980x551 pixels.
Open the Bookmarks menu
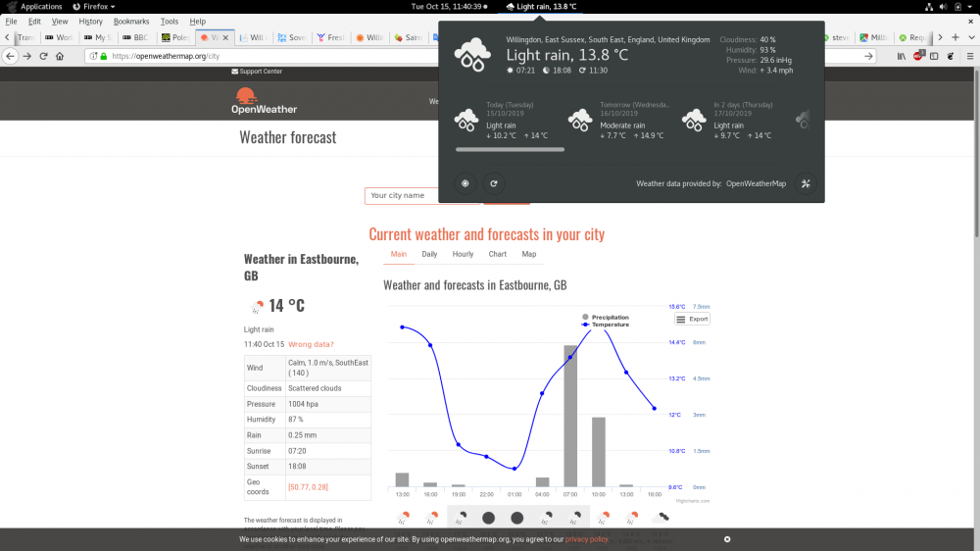(x=131, y=22)
